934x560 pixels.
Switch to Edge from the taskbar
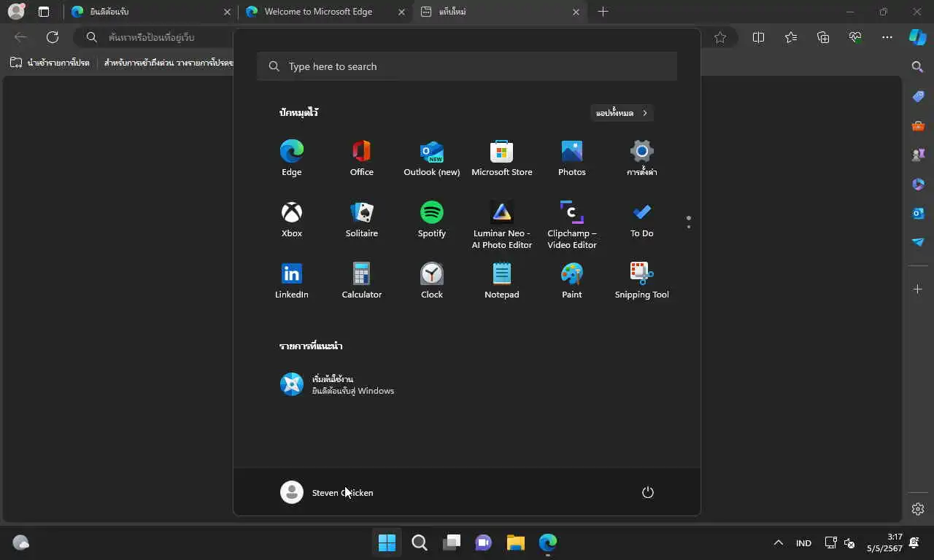tap(547, 542)
